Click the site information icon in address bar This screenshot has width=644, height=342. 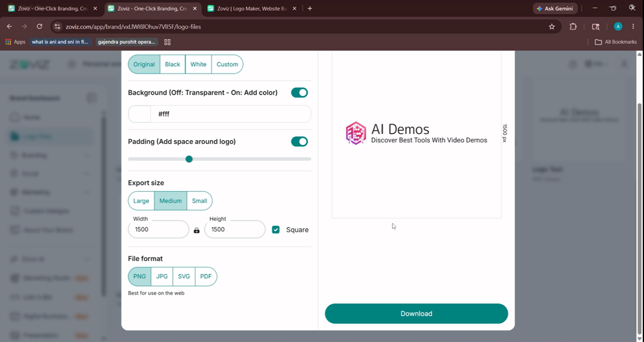click(57, 27)
